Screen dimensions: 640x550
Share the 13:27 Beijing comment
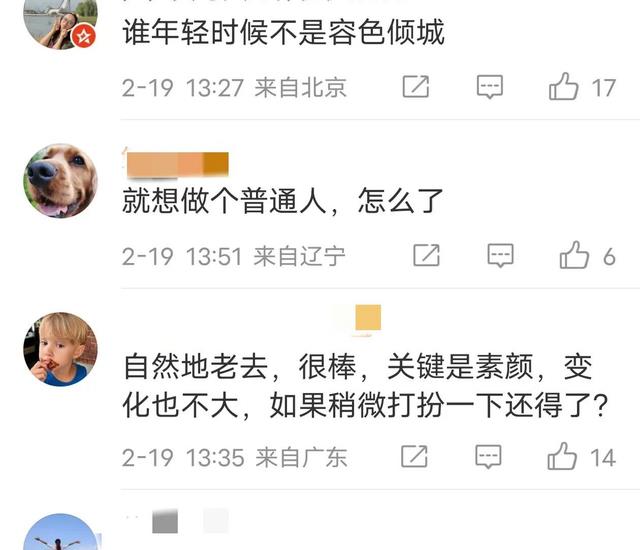click(416, 86)
